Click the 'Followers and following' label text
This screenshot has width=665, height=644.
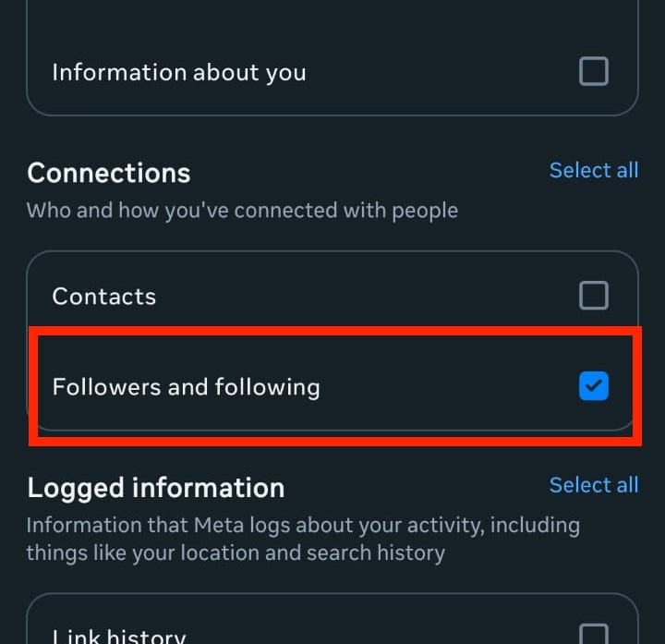[186, 387]
